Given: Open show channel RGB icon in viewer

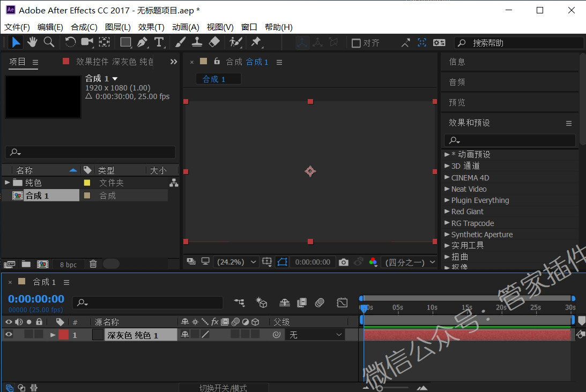Looking at the screenshot, I should point(373,262).
